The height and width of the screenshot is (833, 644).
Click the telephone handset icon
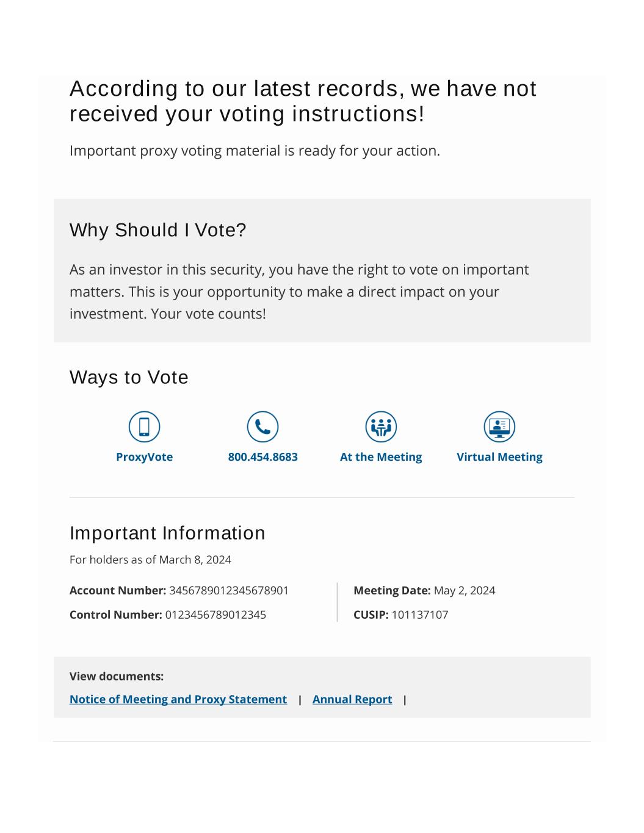pos(262,427)
